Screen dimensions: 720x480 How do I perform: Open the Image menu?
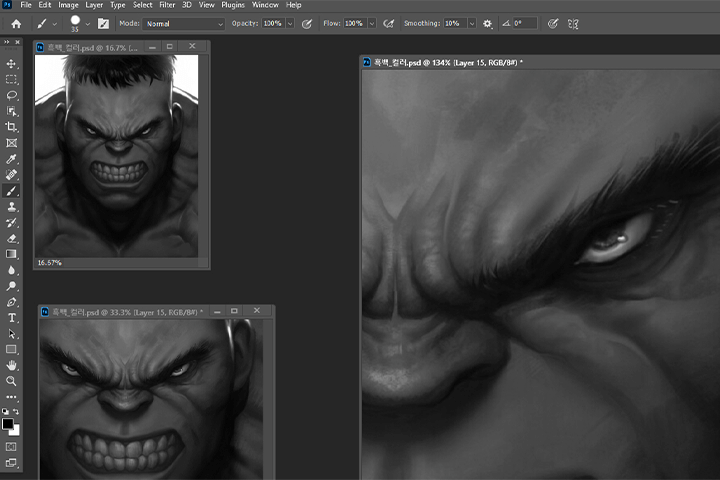click(68, 5)
